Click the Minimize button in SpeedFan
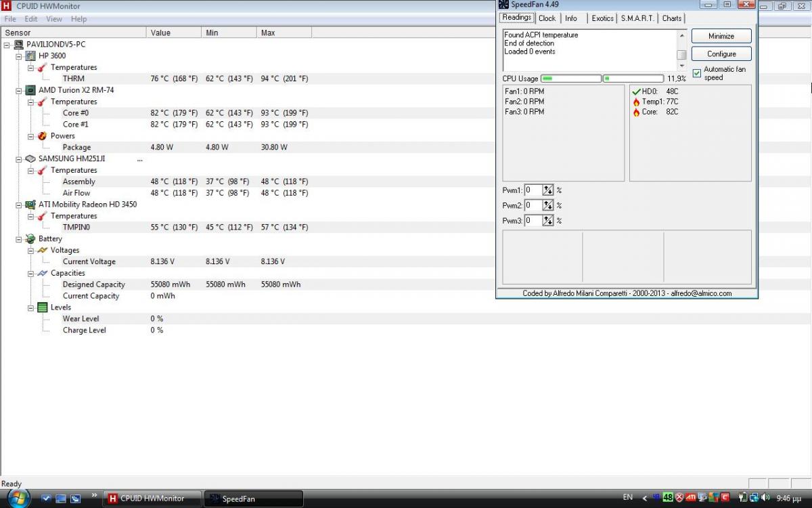Viewport: 812px width, 508px height. [721, 36]
